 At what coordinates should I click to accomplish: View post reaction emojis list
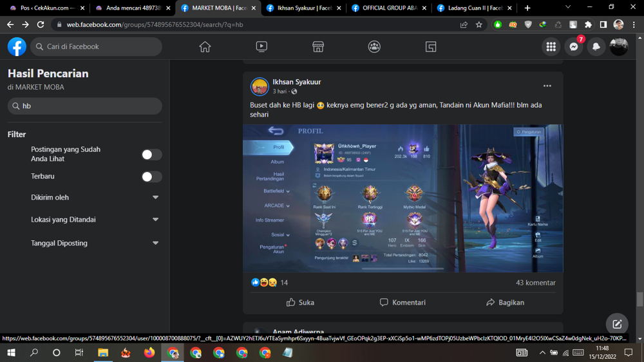tap(264, 283)
